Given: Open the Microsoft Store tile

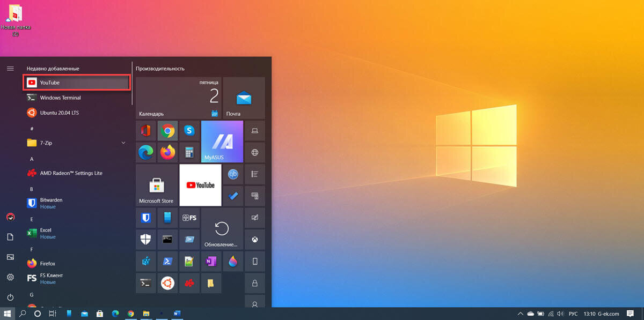Looking at the screenshot, I should tap(157, 185).
